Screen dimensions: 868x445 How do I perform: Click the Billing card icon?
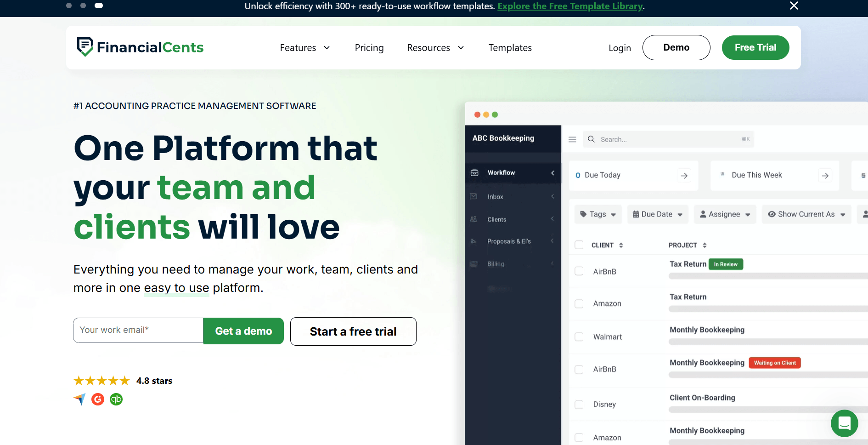click(473, 264)
